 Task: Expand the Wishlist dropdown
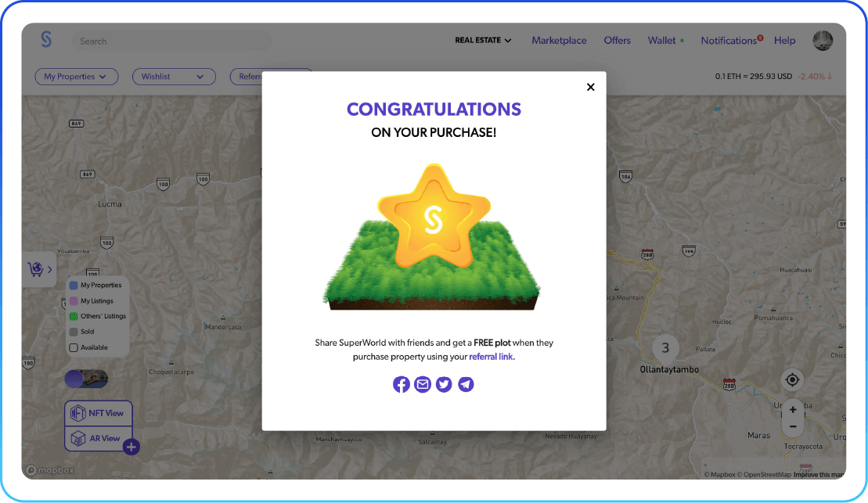click(174, 77)
